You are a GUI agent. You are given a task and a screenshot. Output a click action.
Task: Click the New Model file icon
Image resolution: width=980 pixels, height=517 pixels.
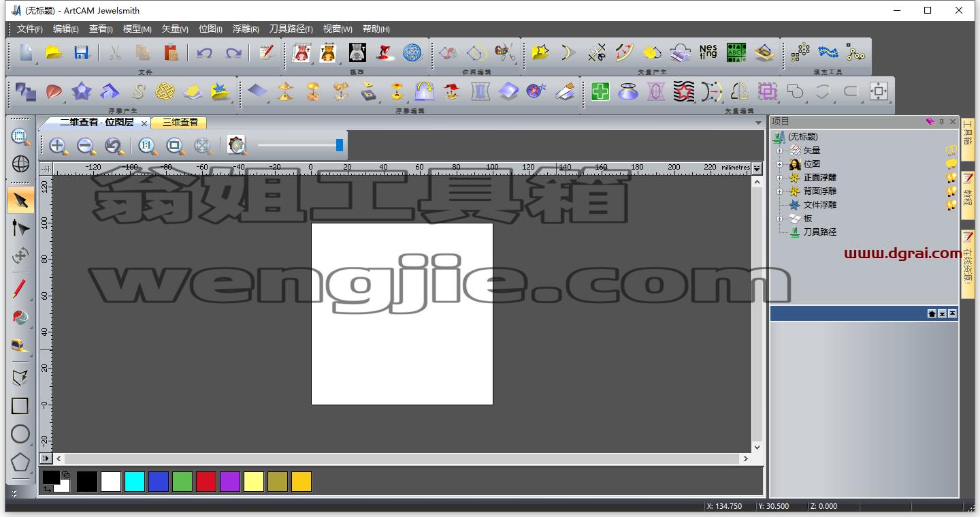coord(25,52)
